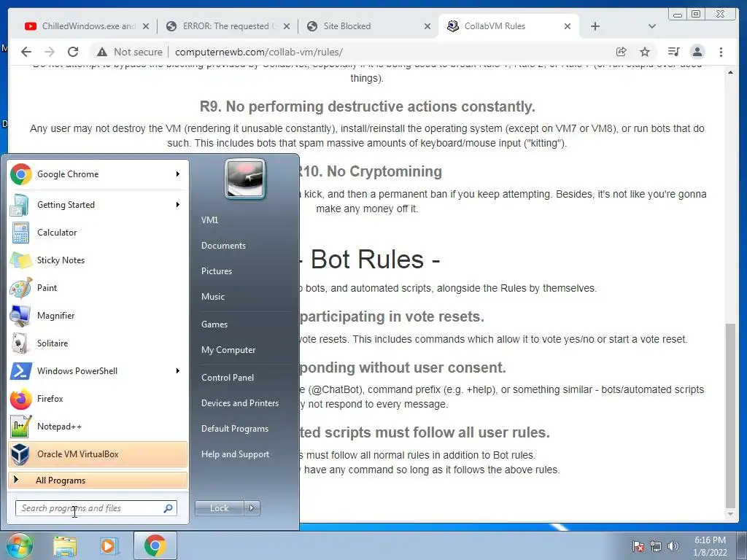This screenshot has height=560, width=747.
Task: Switch to ChilledWindows.exe YouTube tab
Action: tap(87, 26)
